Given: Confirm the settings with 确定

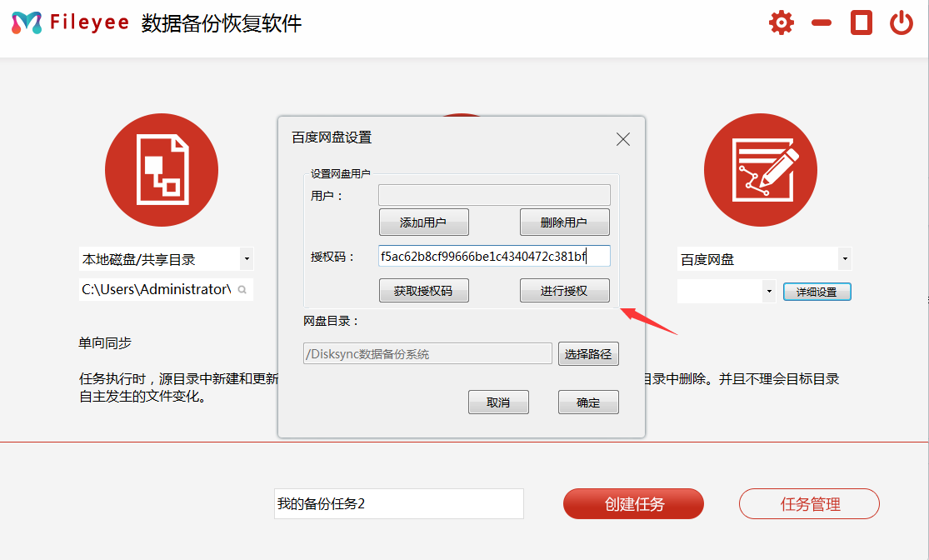Looking at the screenshot, I should pyautogui.click(x=588, y=402).
